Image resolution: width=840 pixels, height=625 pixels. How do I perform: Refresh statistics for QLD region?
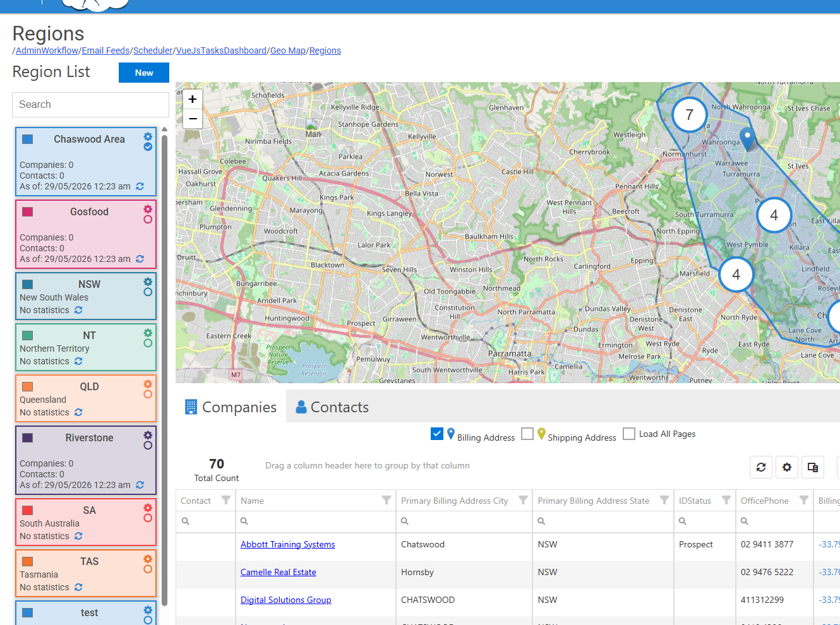click(78, 412)
